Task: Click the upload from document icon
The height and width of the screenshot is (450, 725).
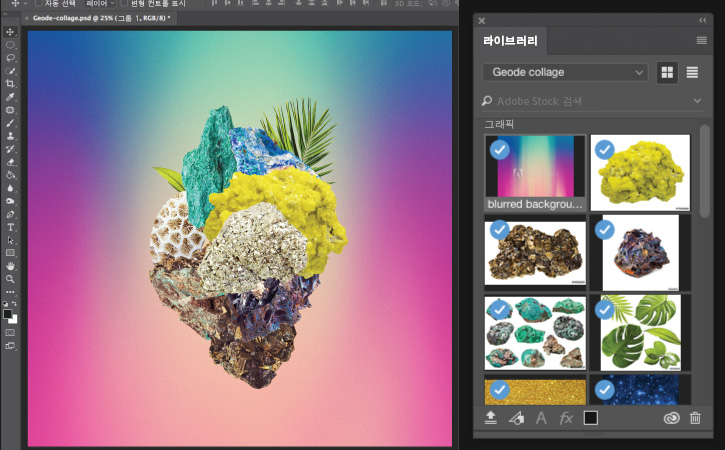Action: click(491, 418)
